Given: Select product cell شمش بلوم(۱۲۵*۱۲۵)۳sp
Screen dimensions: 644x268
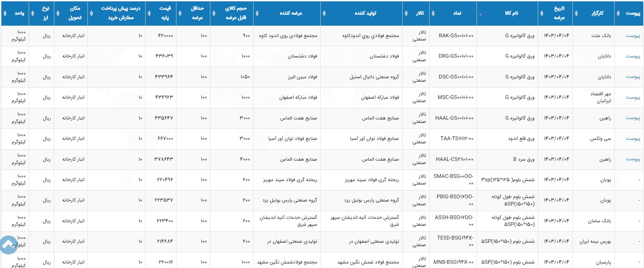Looking at the screenshot, I should point(508,180).
